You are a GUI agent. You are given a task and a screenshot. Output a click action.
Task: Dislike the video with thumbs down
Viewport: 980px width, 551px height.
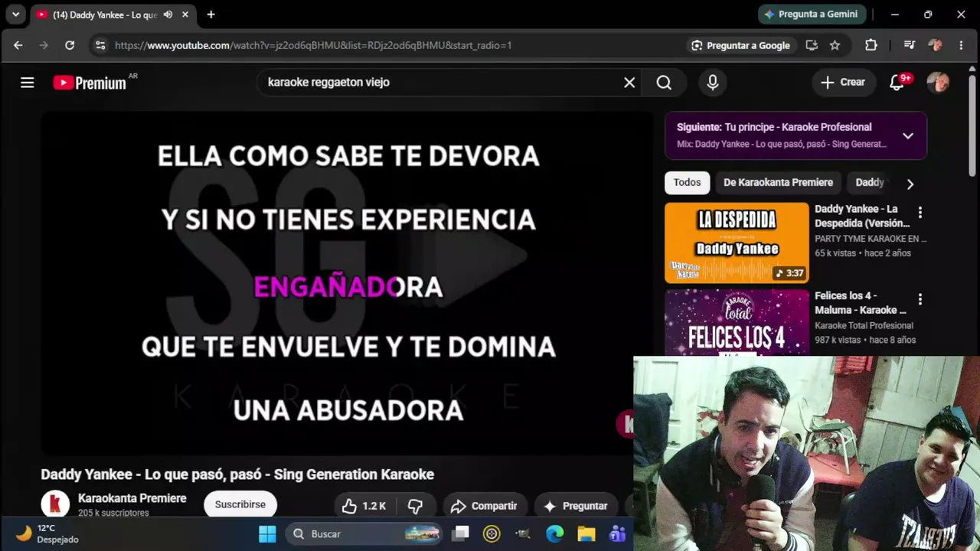416,506
